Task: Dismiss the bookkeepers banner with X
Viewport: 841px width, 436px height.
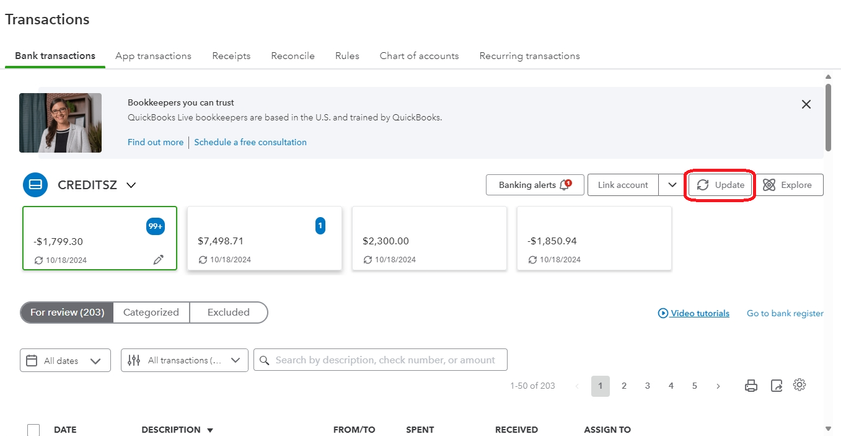Action: (806, 104)
